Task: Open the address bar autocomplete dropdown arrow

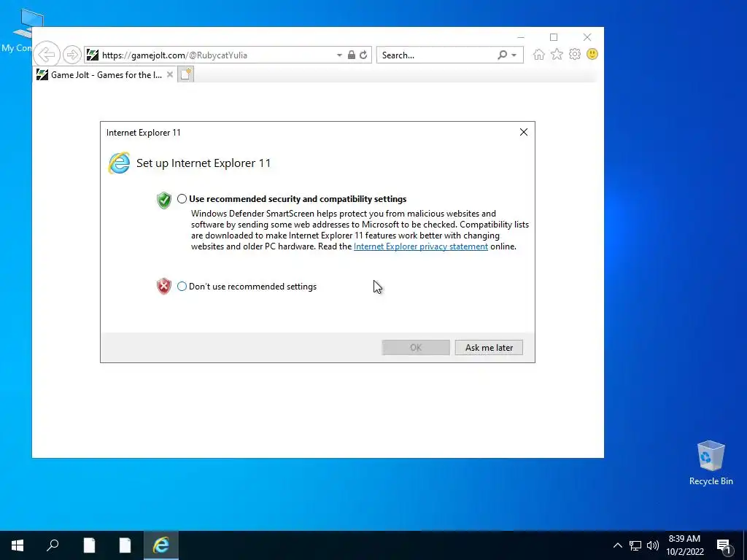Action: point(339,55)
